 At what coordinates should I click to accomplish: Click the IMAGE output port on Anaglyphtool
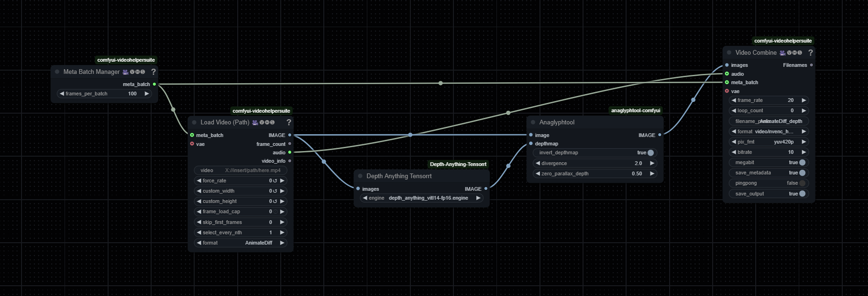pos(660,135)
